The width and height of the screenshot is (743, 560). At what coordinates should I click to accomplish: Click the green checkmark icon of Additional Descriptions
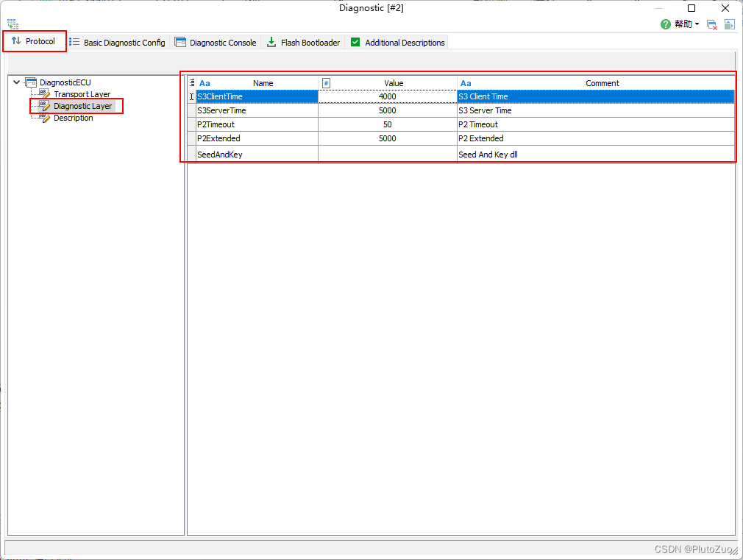(x=355, y=42)
